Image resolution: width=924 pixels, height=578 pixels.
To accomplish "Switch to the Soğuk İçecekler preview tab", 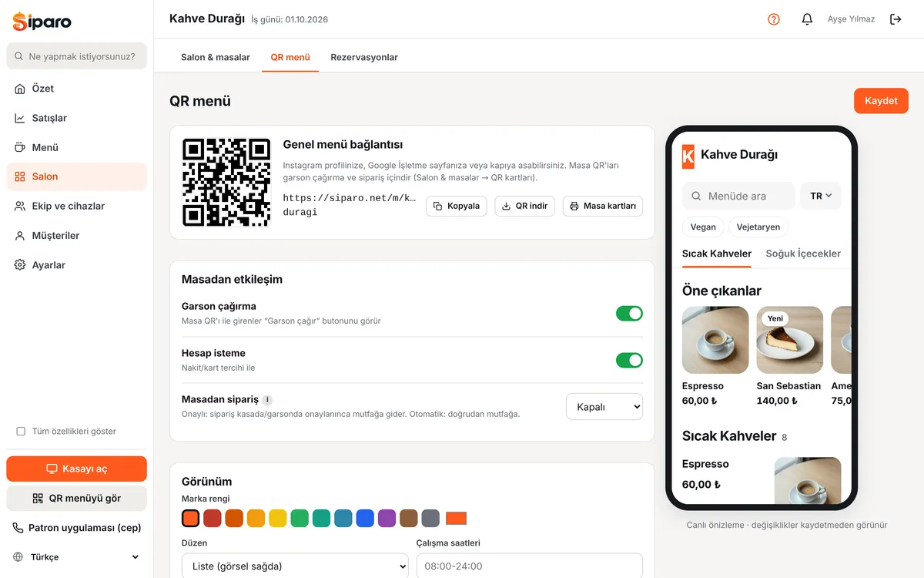I will (803, 254).
